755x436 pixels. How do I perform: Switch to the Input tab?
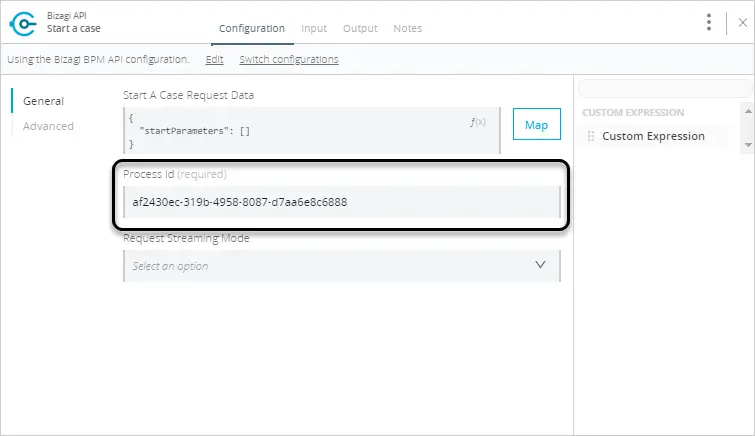314,28
